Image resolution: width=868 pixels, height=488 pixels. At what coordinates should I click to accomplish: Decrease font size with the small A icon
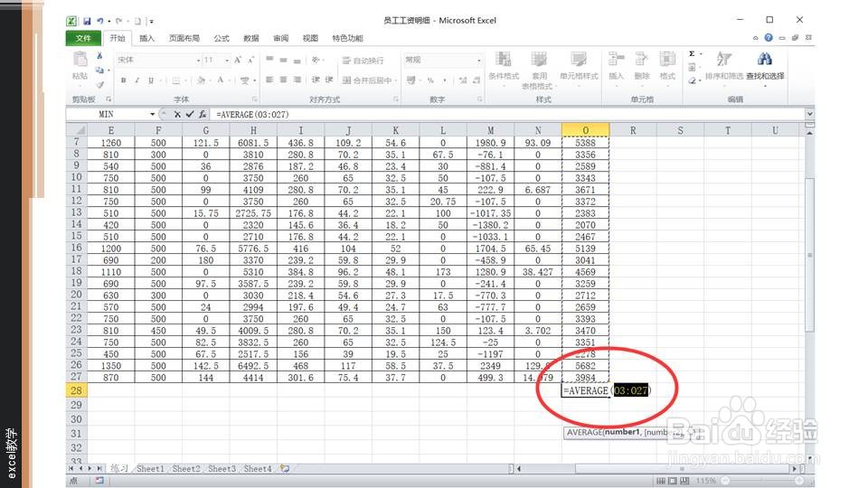[250, 60]
